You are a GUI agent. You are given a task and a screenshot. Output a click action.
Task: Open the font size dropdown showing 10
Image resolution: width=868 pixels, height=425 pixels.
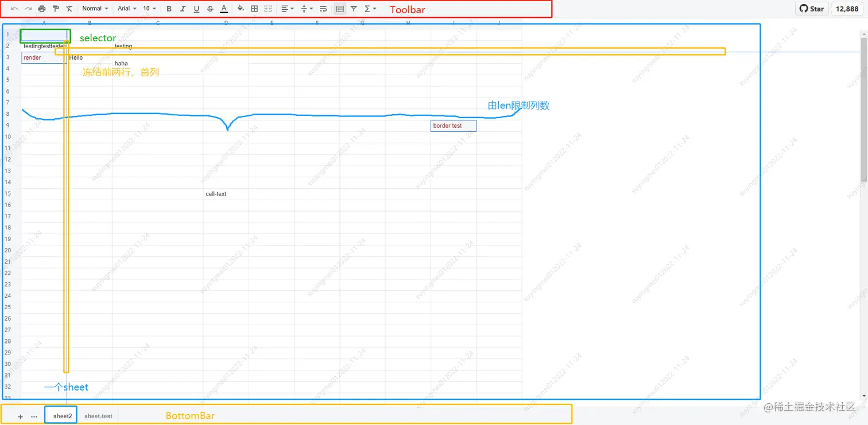tap(148, 9)
